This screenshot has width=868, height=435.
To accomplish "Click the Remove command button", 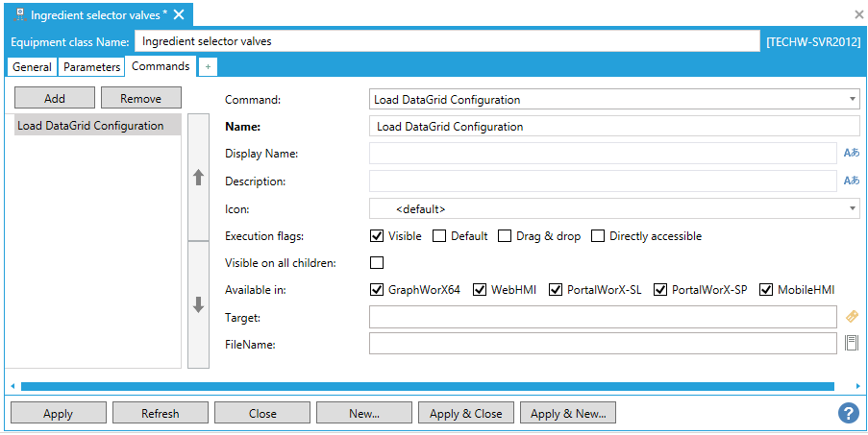I will pos(140,98).
